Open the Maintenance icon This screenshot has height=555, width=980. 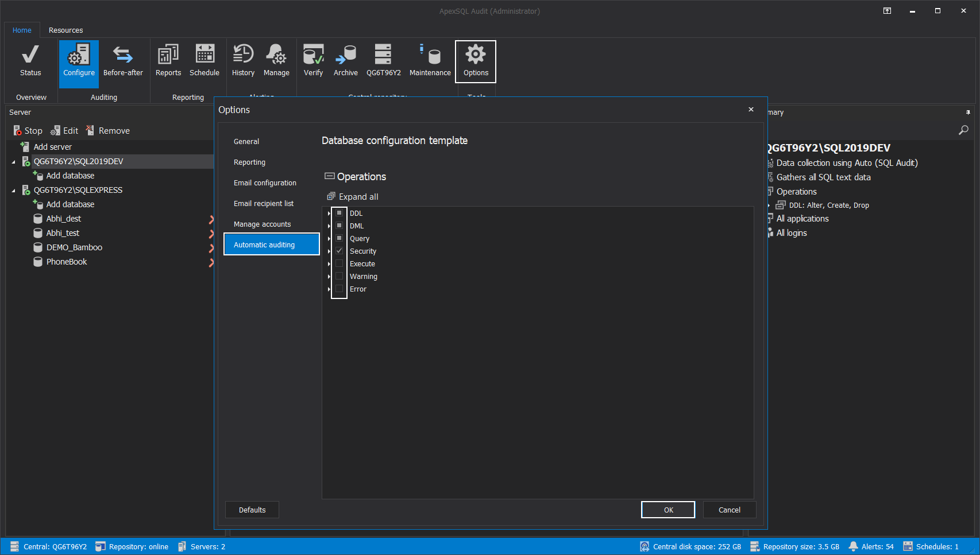point(430,61)
